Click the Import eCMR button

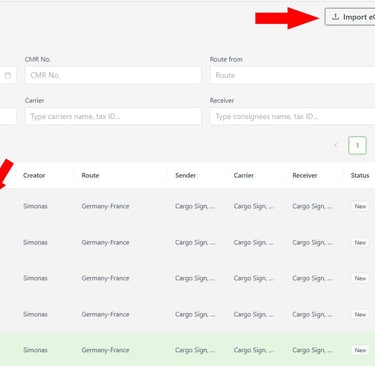(x=350, y=17)
